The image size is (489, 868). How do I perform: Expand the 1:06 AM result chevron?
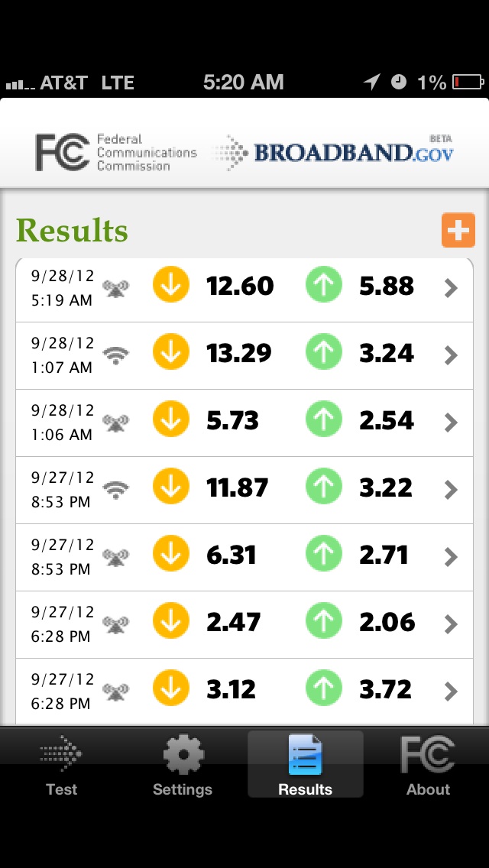pos(451,423)
